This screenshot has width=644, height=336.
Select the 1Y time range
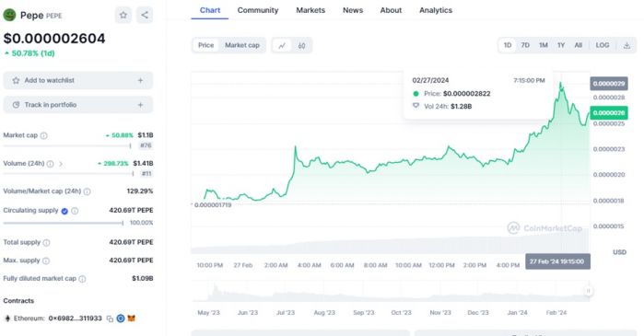pos(561,45)
